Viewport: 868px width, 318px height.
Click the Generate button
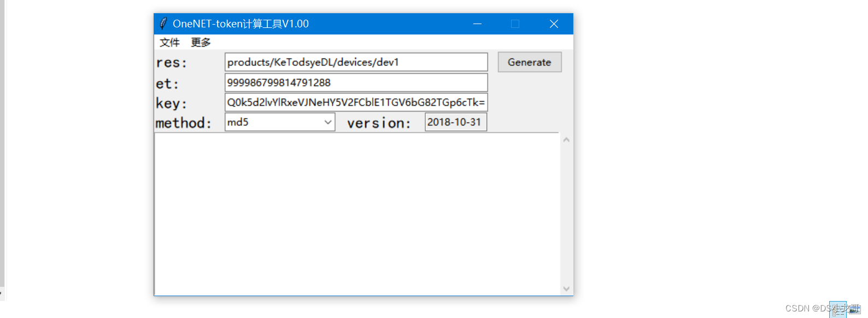pos(529,62)
